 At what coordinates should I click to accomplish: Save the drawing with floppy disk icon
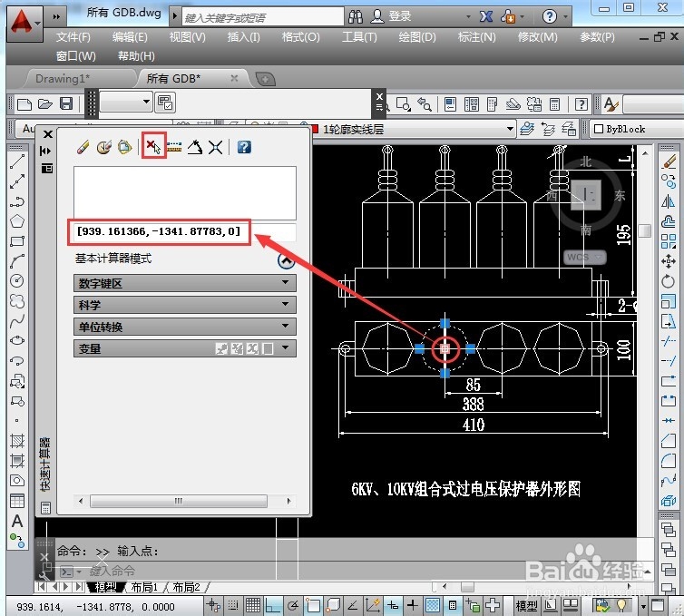tap(66, 103)
